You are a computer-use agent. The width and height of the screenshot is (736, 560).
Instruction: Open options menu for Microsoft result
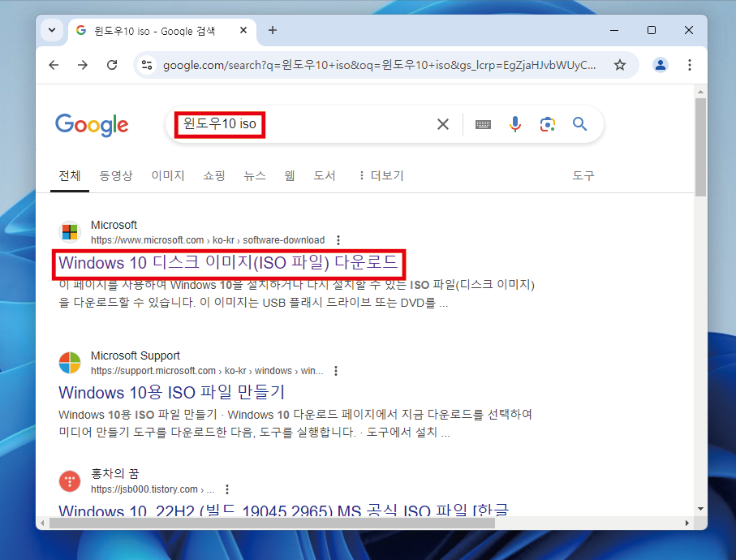[338, 240]
